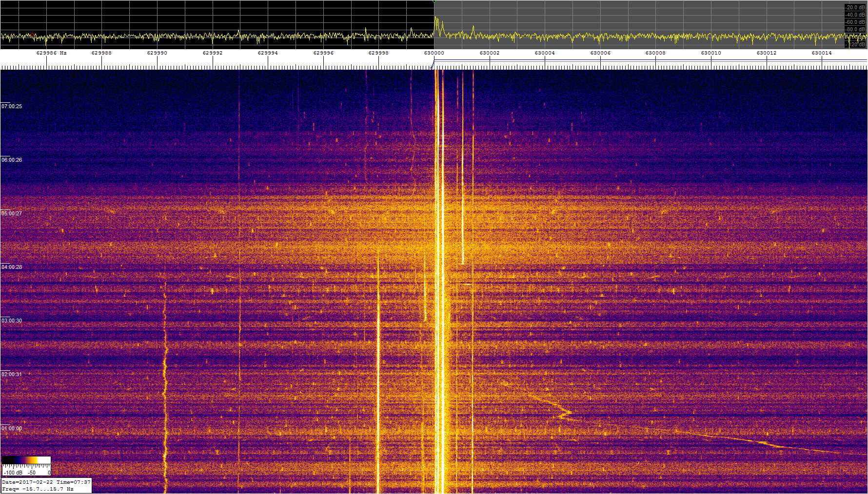
Task: Select the 629996 frequency scale label
Action: (x=323, y=53)
